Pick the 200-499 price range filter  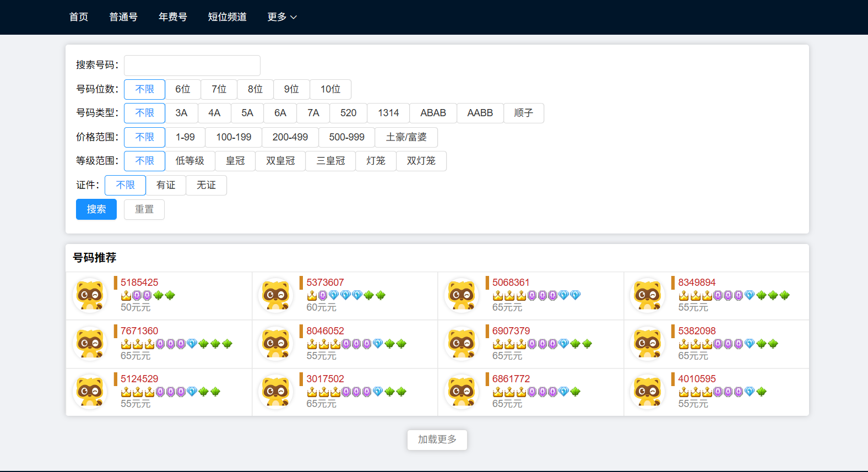pyautogui.click(x=290, y=137)
